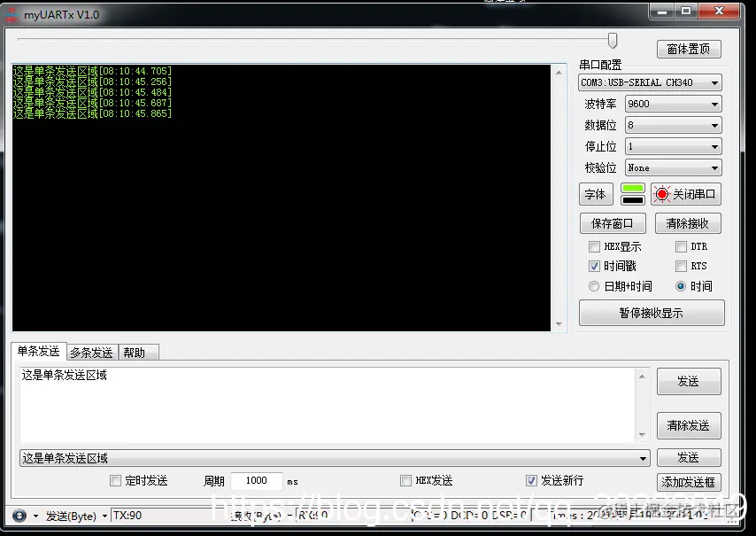This screenshot has width=756, height=536.
Task: Click the 暂停接收显示 pause display button
Action: 652,313
